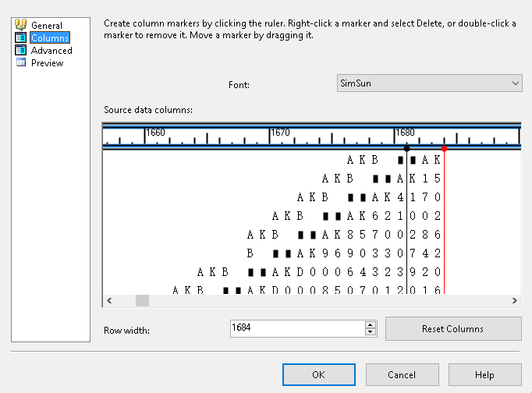This screenshot has height=393, width=532.
Task: Decrease Row width with the down arrow
Action: [371, 333]
